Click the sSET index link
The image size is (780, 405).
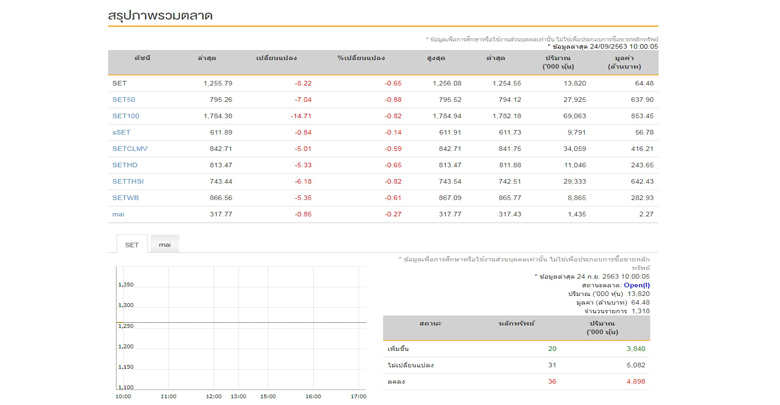pyautogui.click(x=121, y=132)
